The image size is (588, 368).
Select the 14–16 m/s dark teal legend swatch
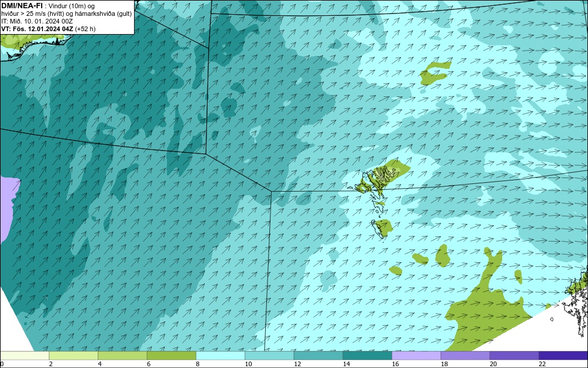367,355
